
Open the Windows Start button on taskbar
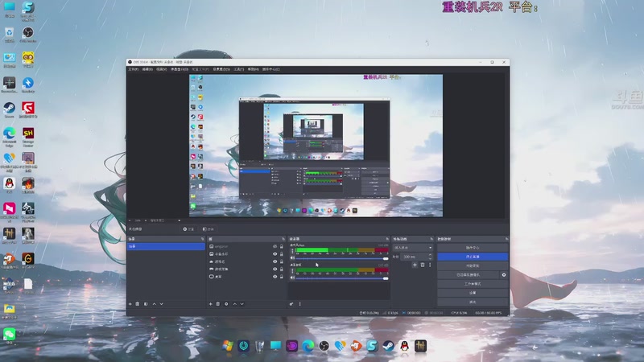[228, 346]
